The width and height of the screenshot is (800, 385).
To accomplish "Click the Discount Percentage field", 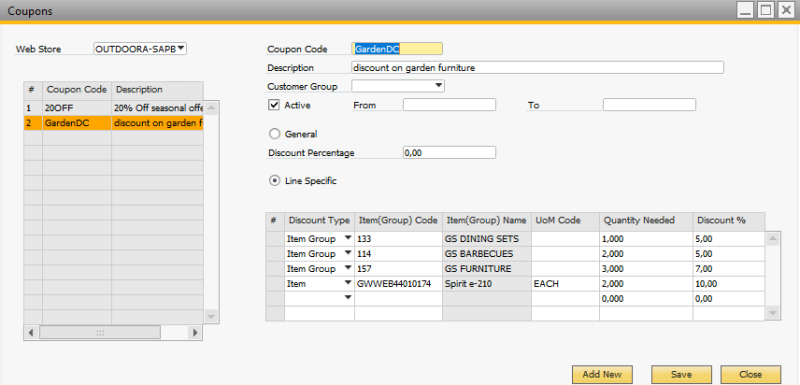I will [x=449, y=152].
